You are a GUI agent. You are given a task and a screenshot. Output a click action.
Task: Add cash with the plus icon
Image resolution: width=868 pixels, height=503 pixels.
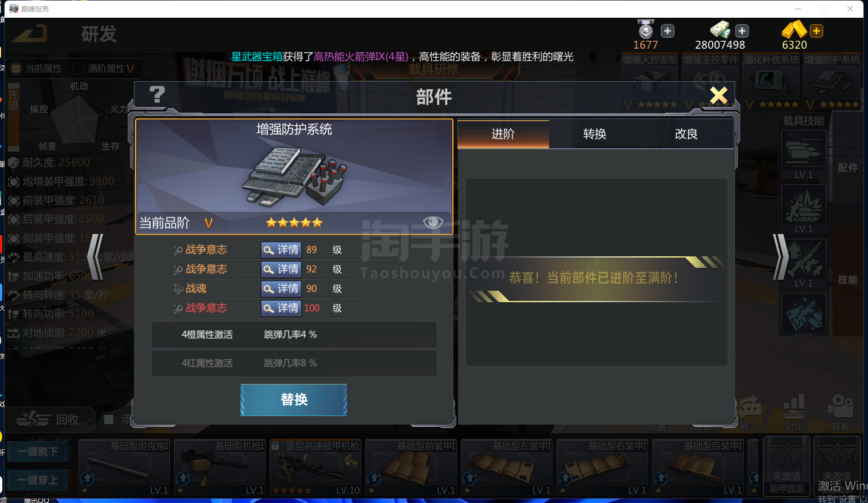tap(742, 31)
